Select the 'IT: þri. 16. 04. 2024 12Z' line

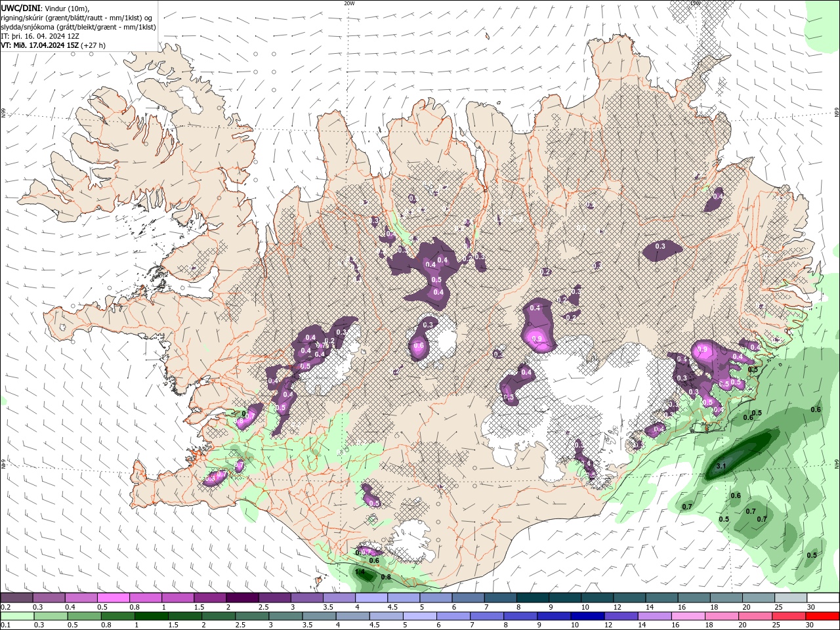pos(40,36)
